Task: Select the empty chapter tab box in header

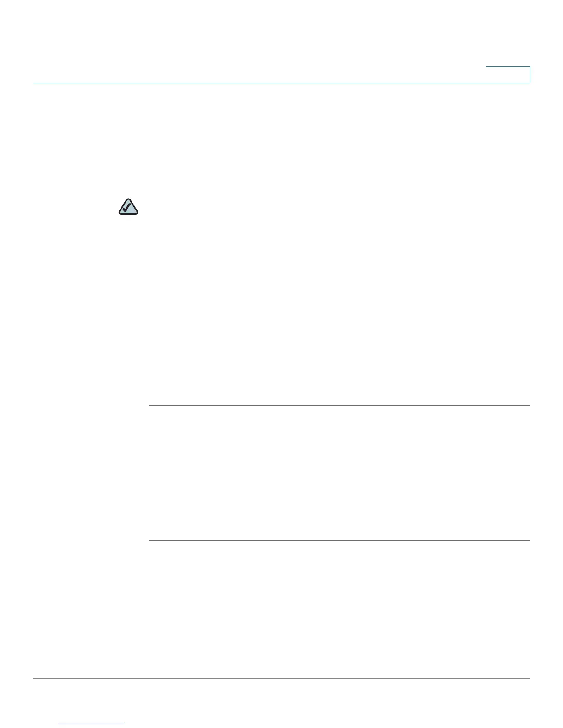Action: (508, 74)
